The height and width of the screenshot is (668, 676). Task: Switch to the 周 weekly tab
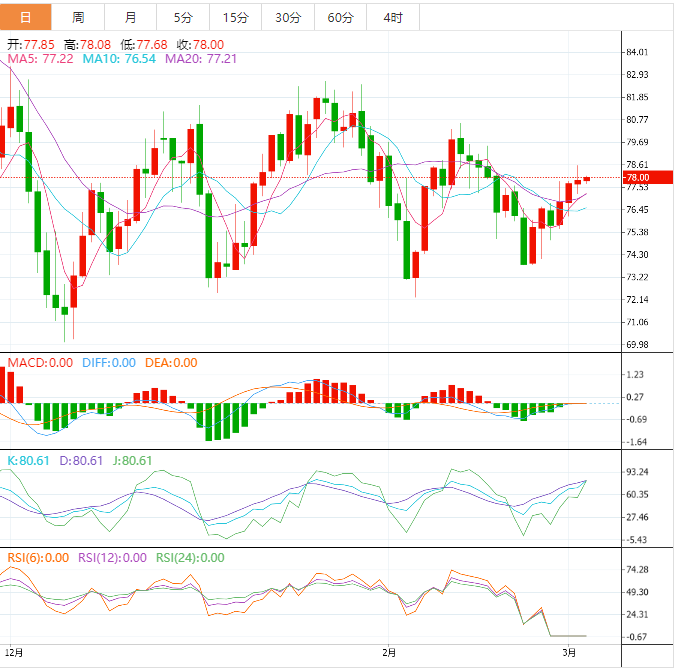click(78, 17)
